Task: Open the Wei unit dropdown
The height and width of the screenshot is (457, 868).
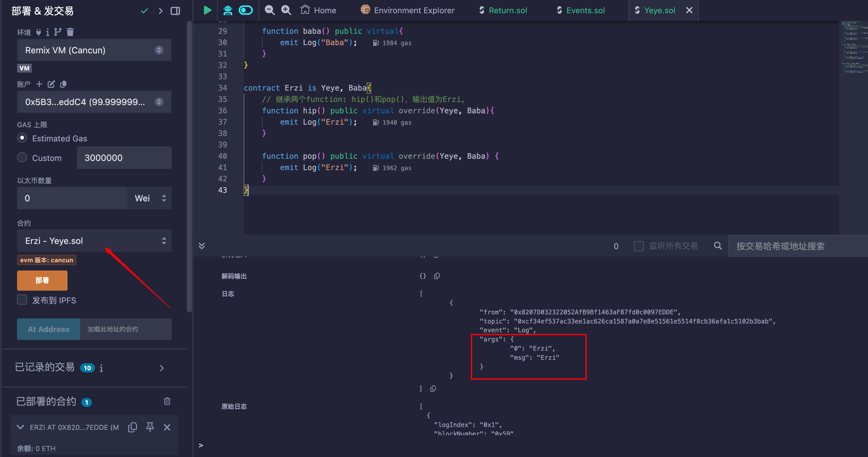Action: click(x=150, y=198)
